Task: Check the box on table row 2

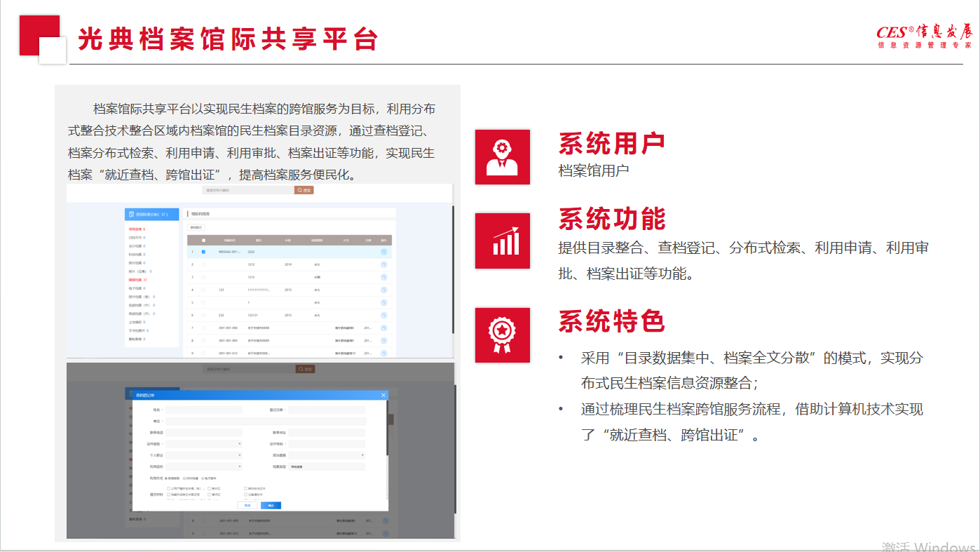Action: 203,264
